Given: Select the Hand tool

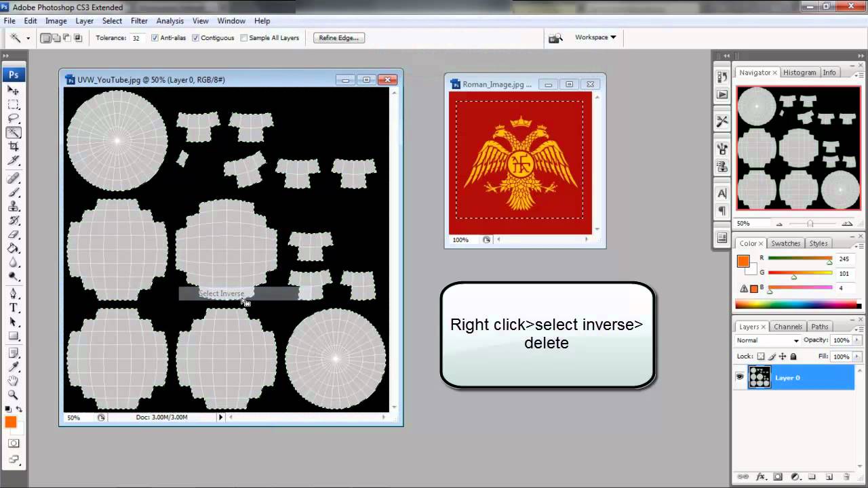Looking at the screenshot, I should tap(14, 381).
